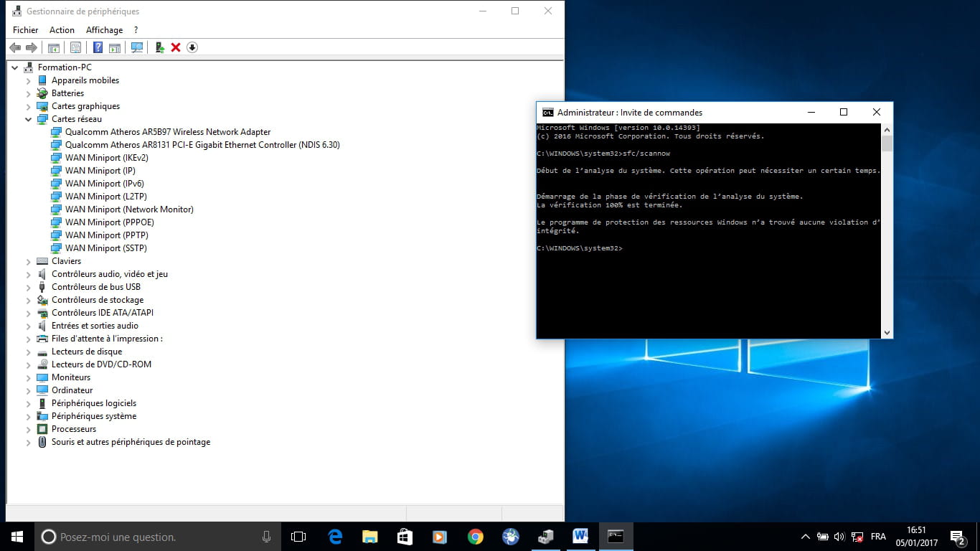The height and width of the screenshot is (551, 980).
Task: Click the Cortana search box
Action: (158, 537)
